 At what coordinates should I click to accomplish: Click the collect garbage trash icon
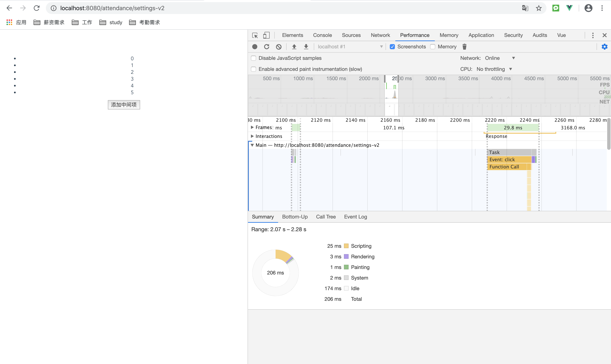[x=465, y=47]
